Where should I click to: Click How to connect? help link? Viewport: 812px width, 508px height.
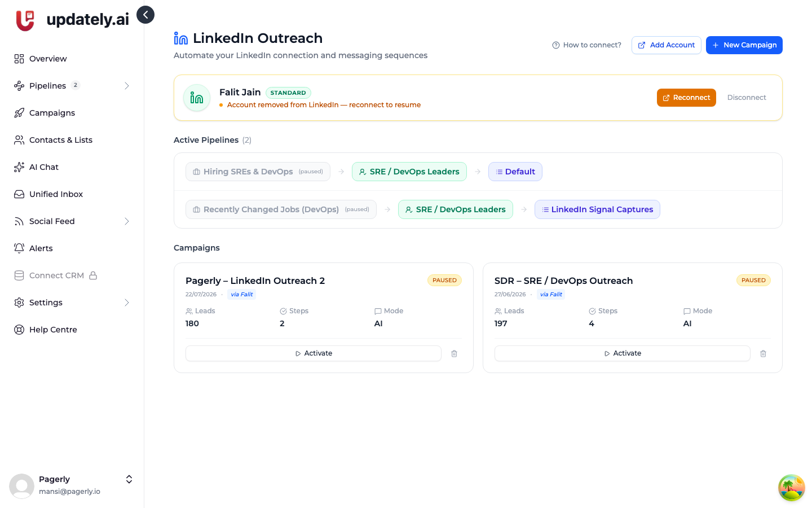(x=586, y=45)
